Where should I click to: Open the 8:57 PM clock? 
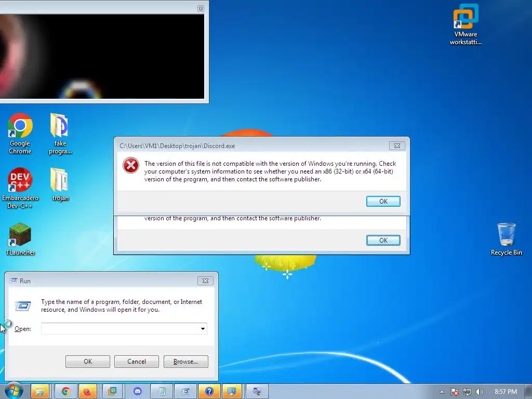coord(506,392)
